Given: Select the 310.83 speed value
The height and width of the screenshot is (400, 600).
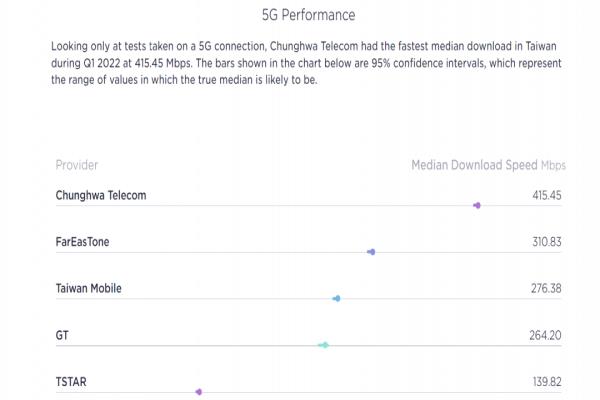Looking at the screenshot, I should (x=547, y=242).
